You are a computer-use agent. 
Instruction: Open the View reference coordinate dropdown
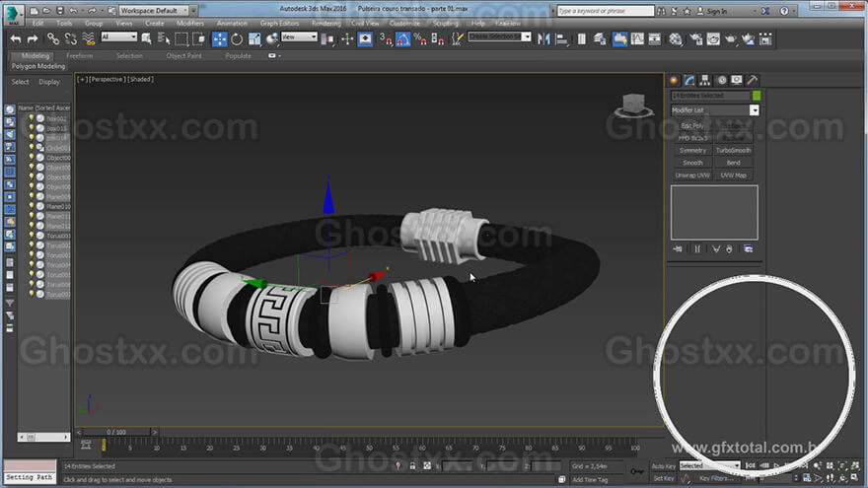[299, 37]
